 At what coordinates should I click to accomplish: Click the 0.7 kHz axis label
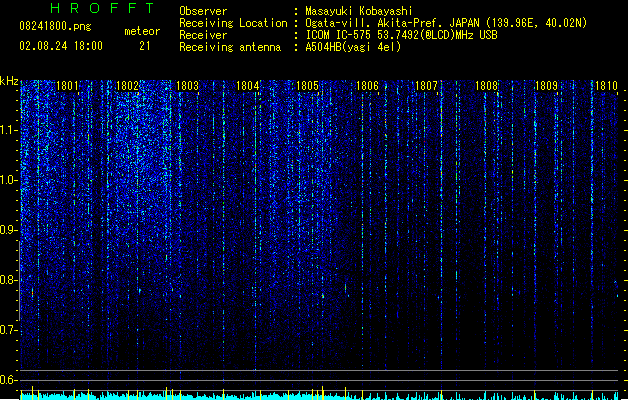point(8,330)
